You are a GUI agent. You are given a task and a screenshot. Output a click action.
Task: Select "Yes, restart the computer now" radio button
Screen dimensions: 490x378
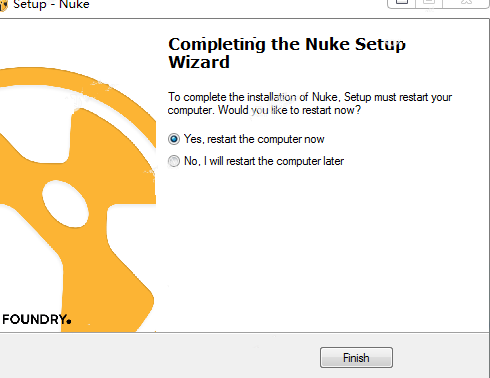pos(174,139)
